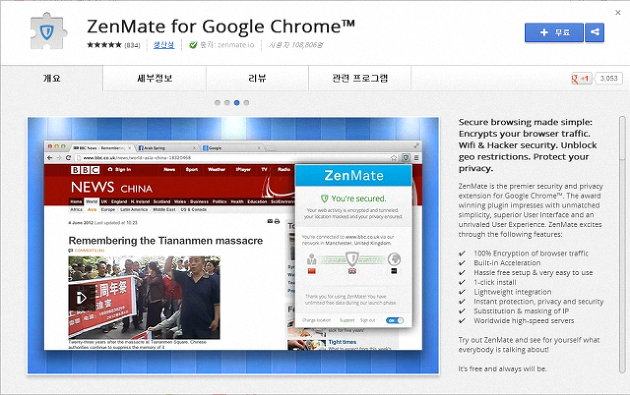Click the description panel scrollbar
The width and height of the screenshot is (630, 395).
coord(622,245)
